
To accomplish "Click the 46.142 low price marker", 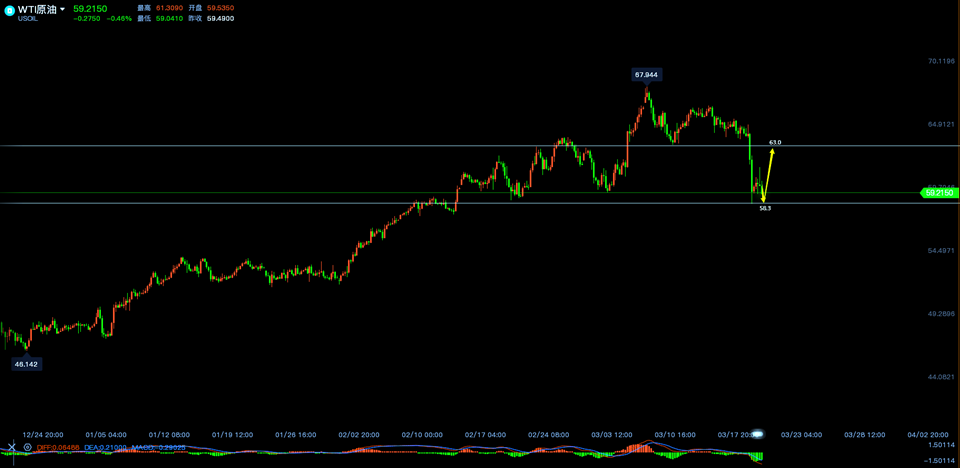I will click(x=28, y=364).
